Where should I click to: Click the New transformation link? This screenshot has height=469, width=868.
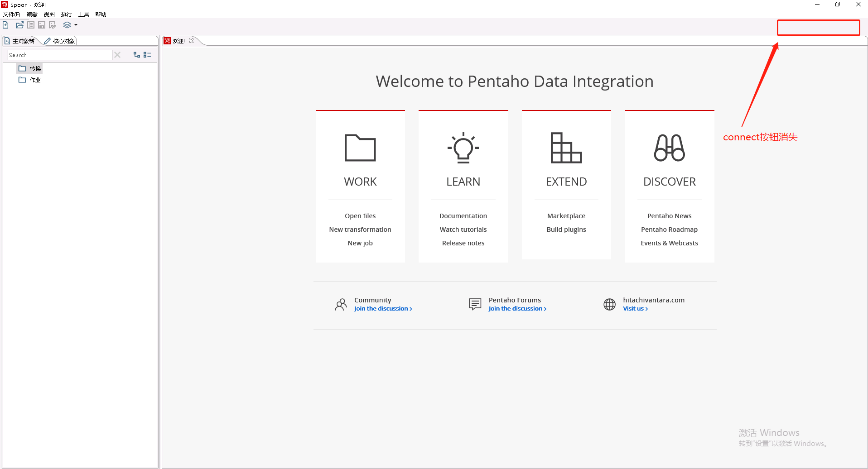[360, 230]
